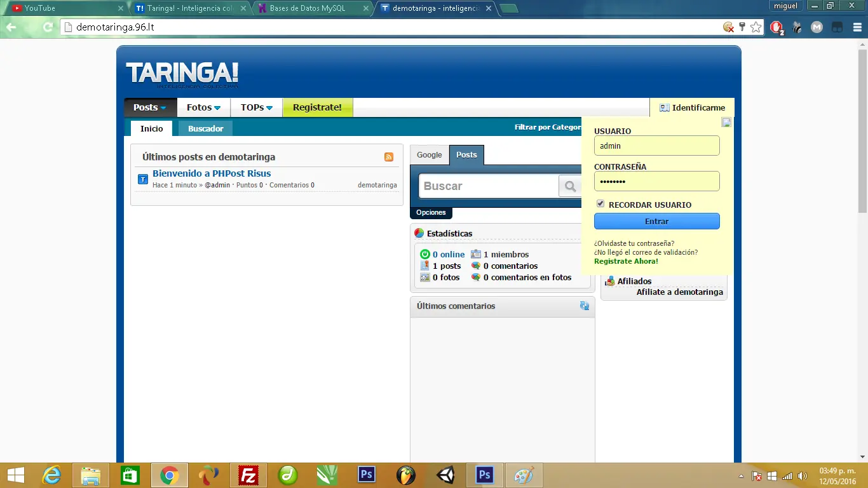
Task: Open a new browser tab
Action: click(x=508, y=8)
